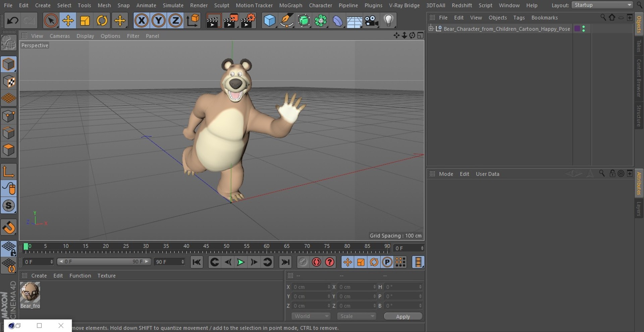Toggle bear object visibility dots
Screen dimensions: 644x332
click(584, 28)
